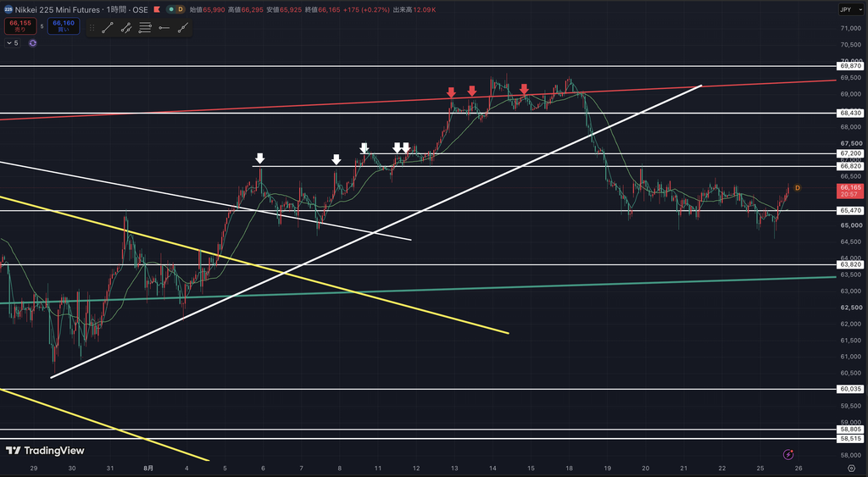Select the 65,470 horizontal line price label

coord(851,211)
